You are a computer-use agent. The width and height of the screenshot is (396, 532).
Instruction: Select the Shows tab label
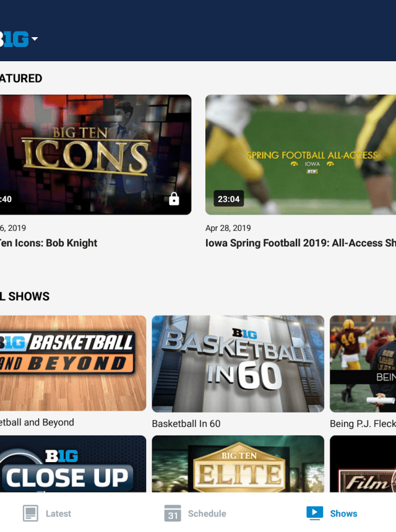click(x=343, y=513)
